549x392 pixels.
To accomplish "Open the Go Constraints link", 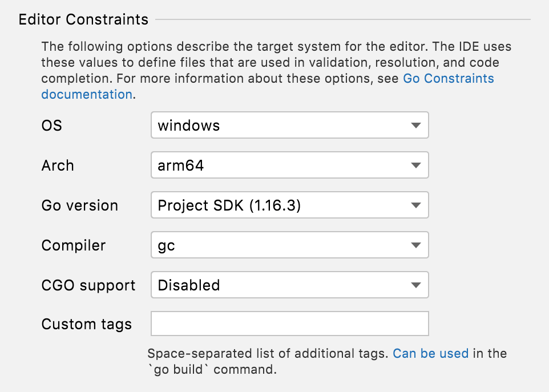I will [449, 78].
